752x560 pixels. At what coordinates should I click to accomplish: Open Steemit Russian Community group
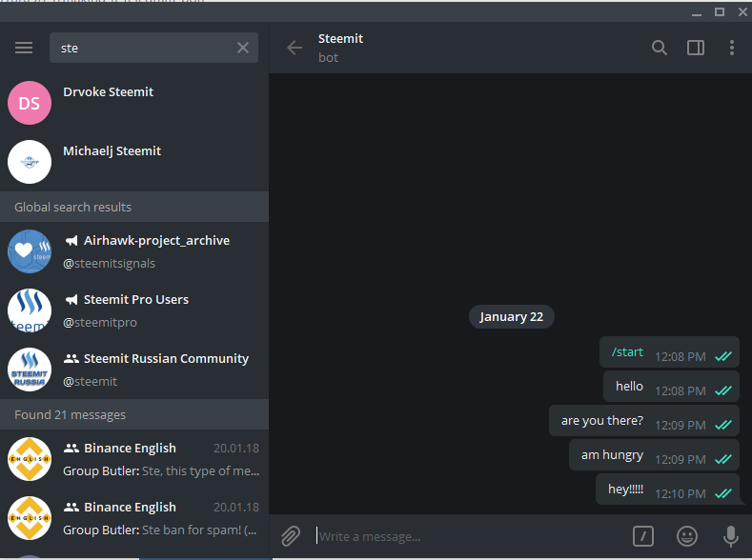click(x=134, y=370)
